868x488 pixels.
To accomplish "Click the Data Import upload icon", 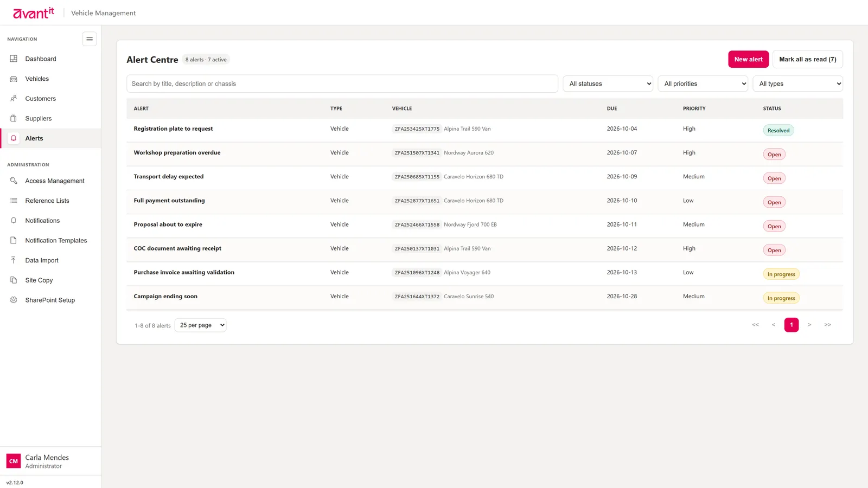I will pos(14,260).
